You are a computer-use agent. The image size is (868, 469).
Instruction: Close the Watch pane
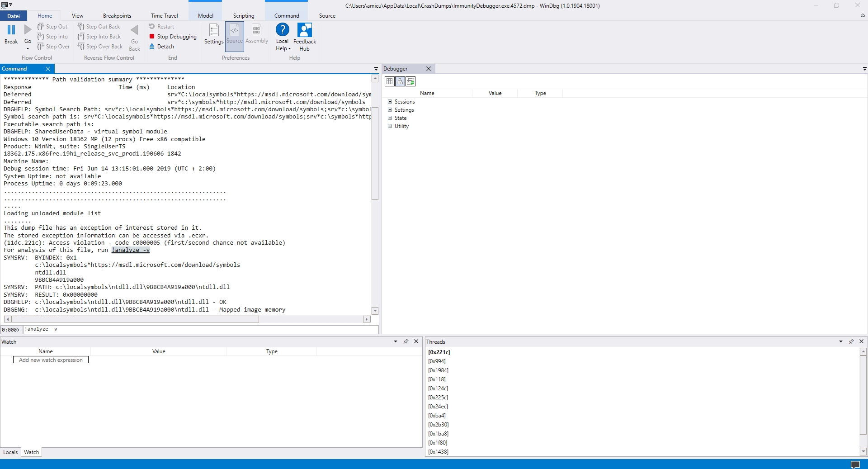pos(416,341)
